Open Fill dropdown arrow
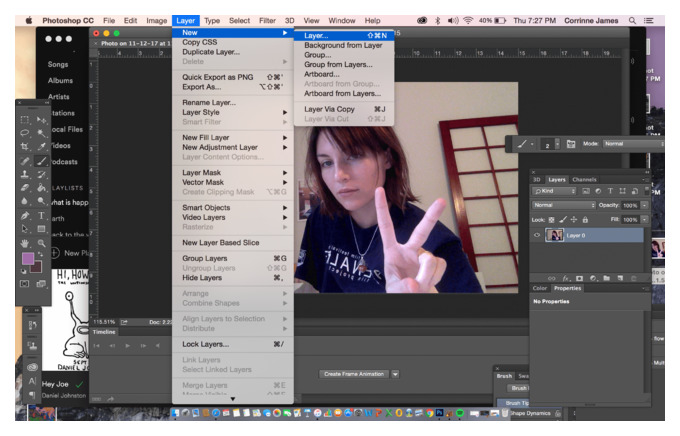This screenshot has height=436, width=680. point(644,220)
